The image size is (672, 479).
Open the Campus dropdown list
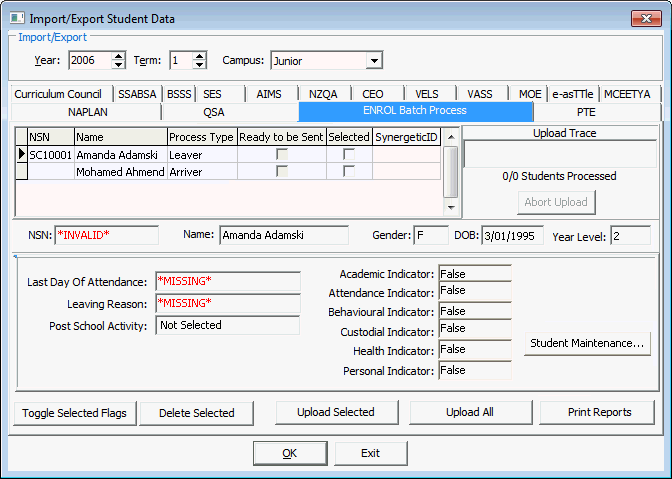point(374,61)
